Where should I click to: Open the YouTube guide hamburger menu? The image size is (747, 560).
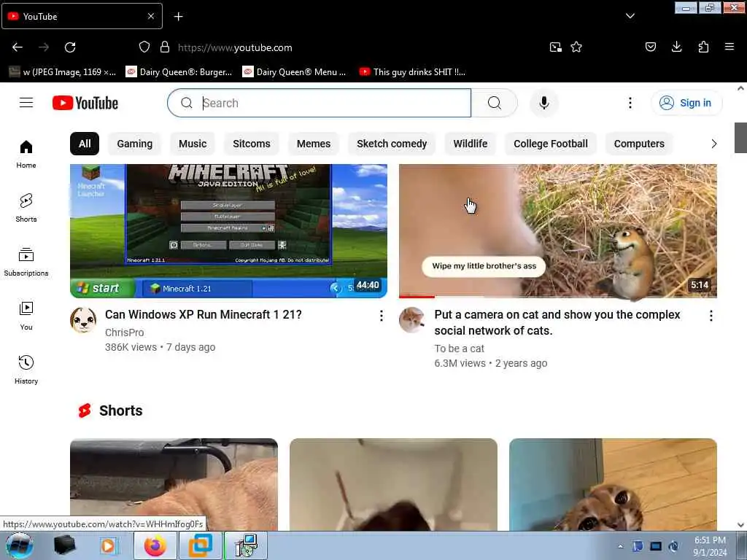pos(26,103)
